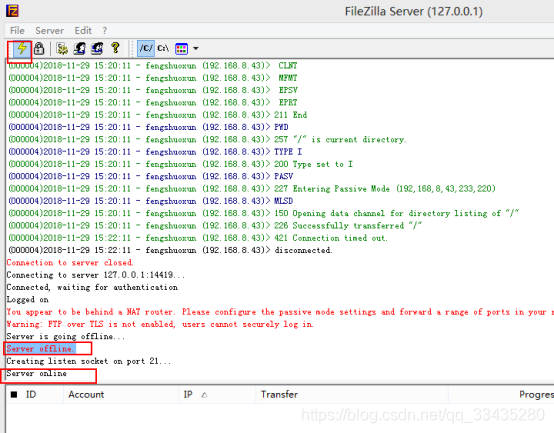Click the 'Server offline.' log line

pyautogui.click(x=41, y=349)
